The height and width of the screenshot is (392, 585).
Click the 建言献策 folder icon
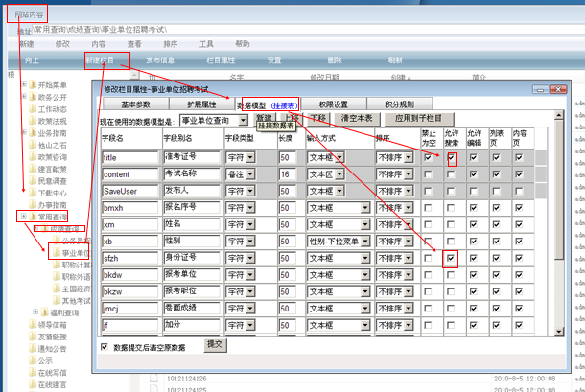33,169
